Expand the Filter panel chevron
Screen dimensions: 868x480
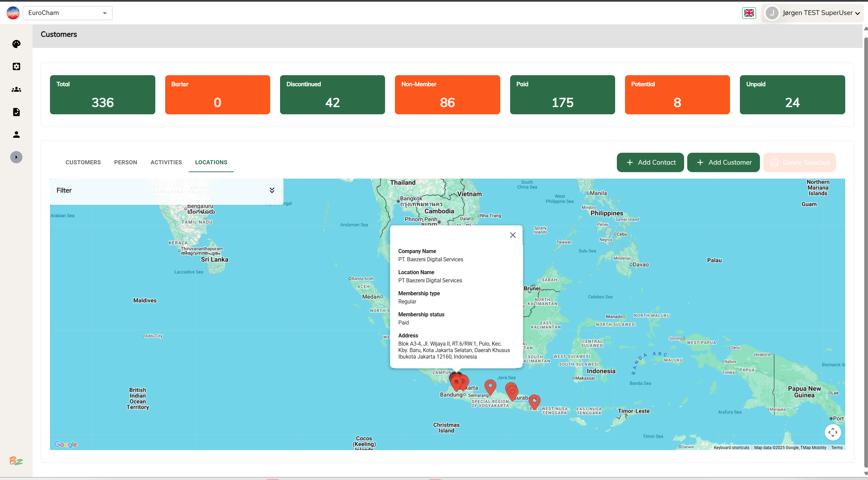point(272,190)
